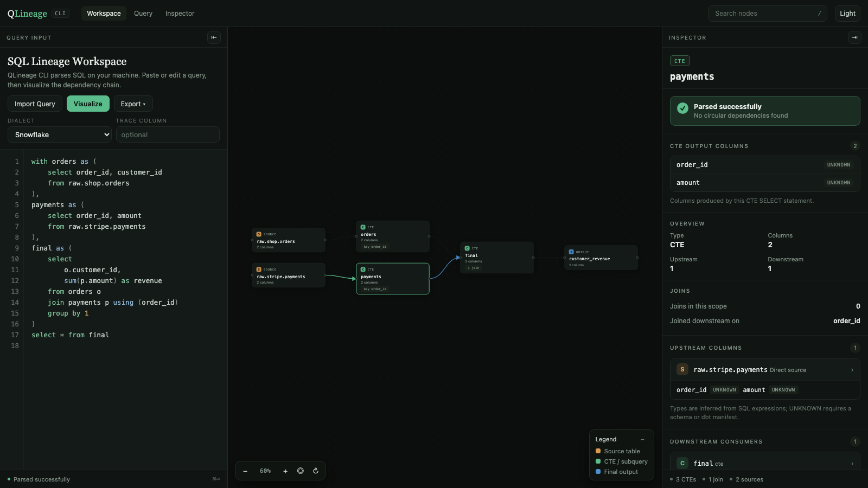Open the Dialect dropdown showing Snowflake

(60, 134)
